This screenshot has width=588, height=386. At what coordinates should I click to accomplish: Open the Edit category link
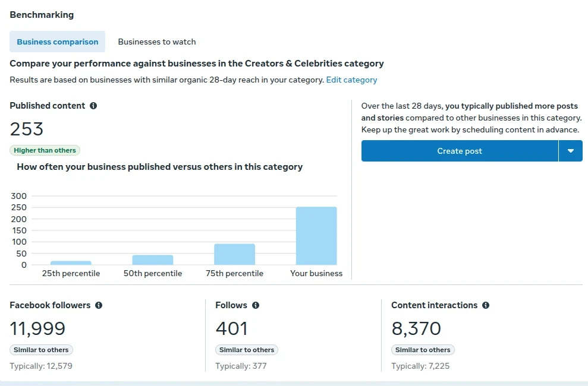351,80
